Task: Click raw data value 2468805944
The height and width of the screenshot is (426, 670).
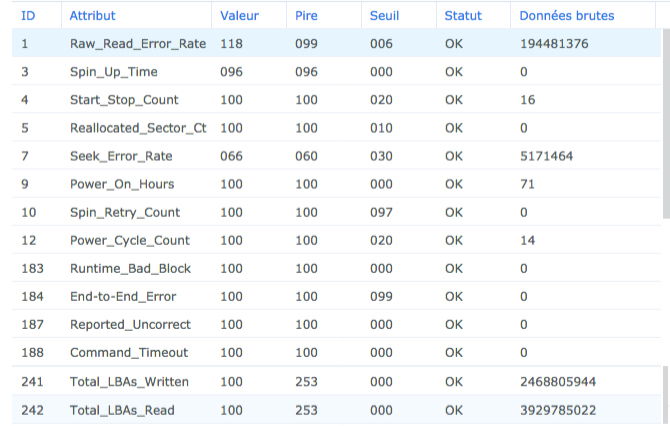Action: tap(558, 382)
